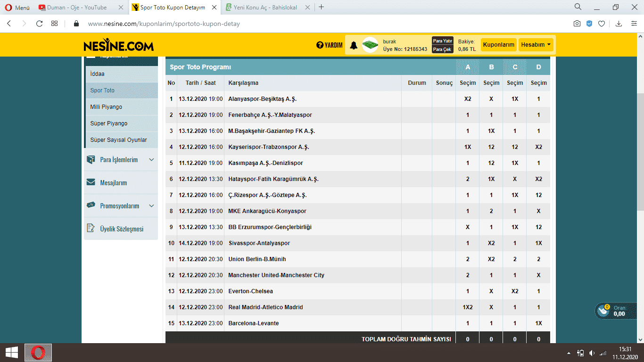Select Milli Piyango in the sidebar
Screen dimensions: 644x362
(121, 107)
